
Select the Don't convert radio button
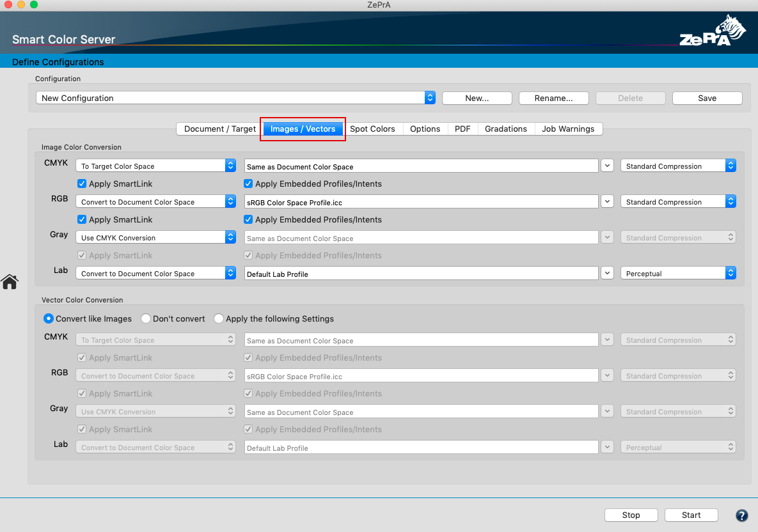[x=145, y=318]
